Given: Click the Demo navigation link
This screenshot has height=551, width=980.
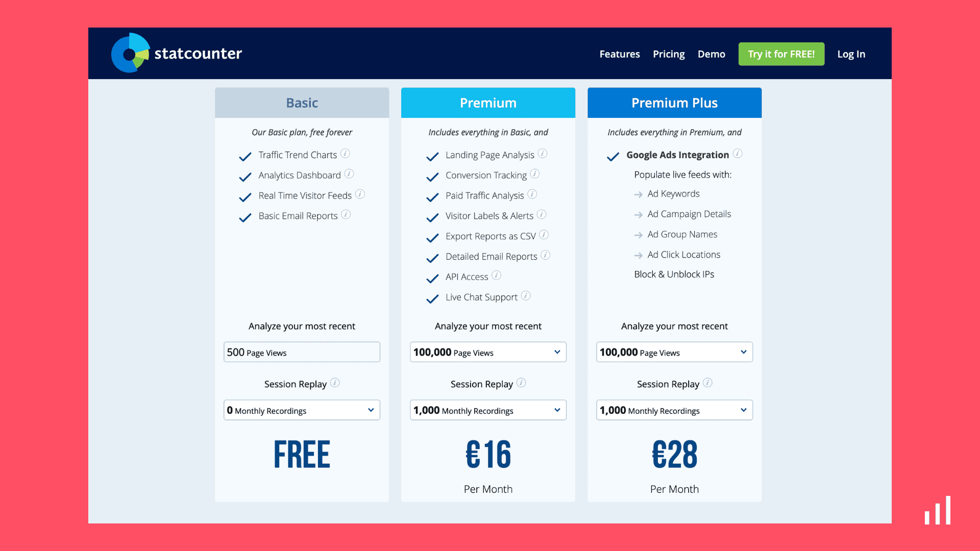Looking at the screenshot, I should click(711, 54).
